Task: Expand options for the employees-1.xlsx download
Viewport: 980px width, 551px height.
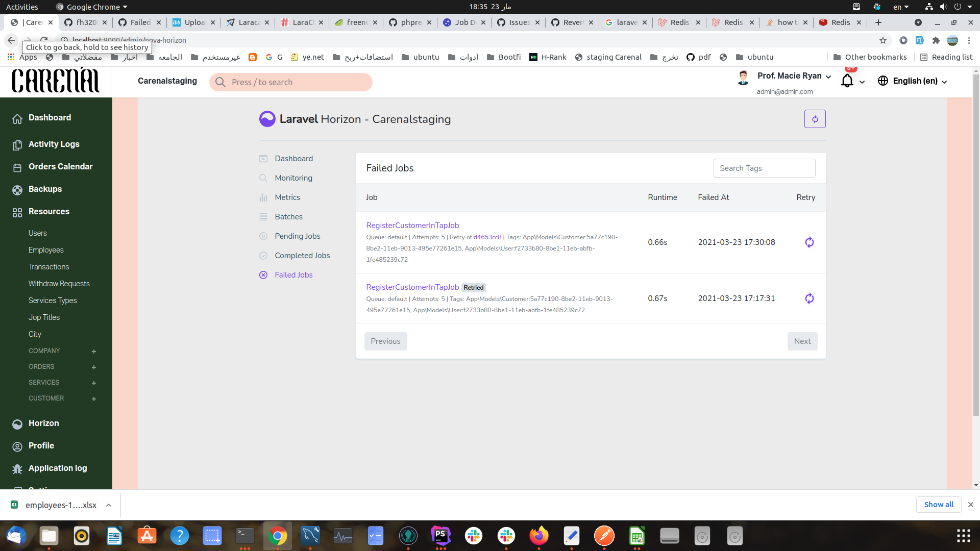Action: (108, 505)
